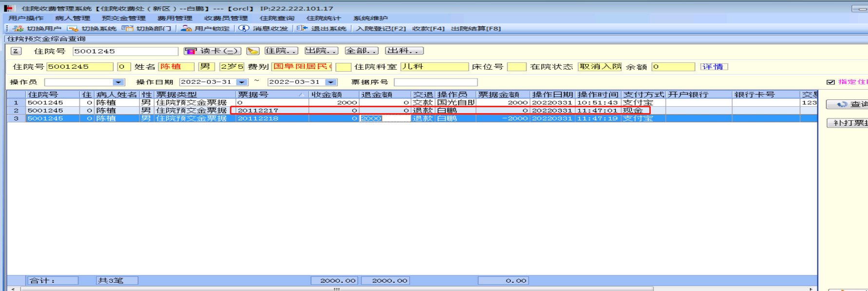Click the blue 详情 details link
868x291 pixels.
[714, 67]
